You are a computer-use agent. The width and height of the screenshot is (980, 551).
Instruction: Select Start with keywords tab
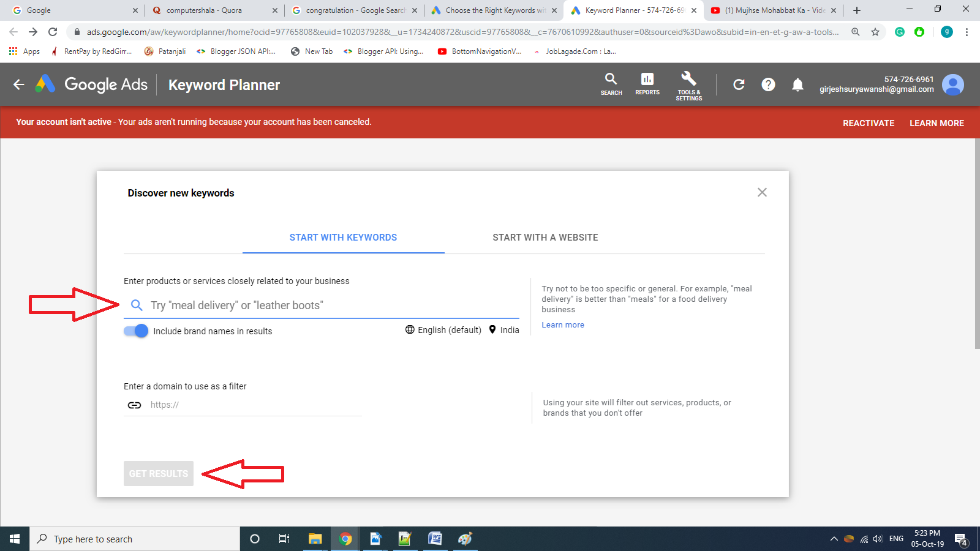pyautogui.click(x=343, y=238)
